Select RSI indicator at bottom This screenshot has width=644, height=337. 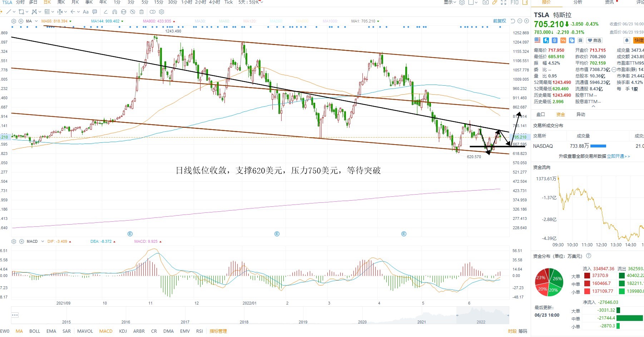tap(199, 331)
